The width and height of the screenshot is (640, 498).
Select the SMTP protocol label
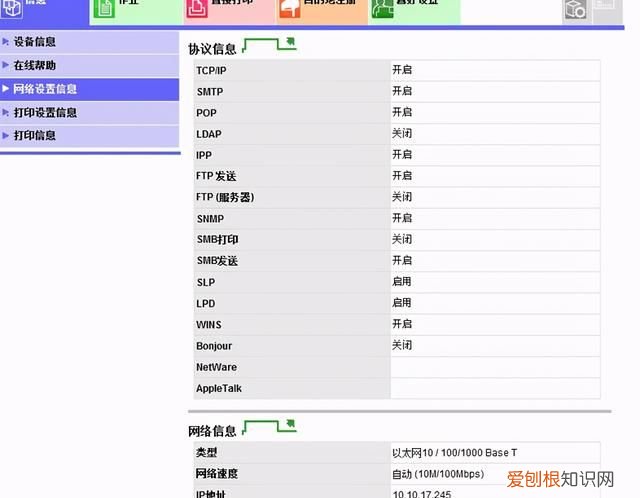[210, 92]
